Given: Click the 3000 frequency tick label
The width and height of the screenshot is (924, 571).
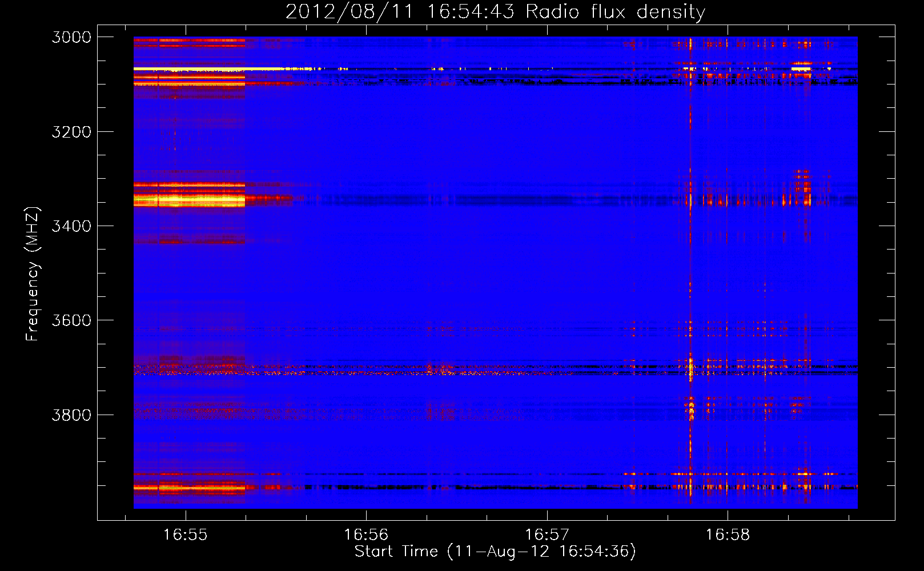Looking at the screenshot, I should pos(71,37).
